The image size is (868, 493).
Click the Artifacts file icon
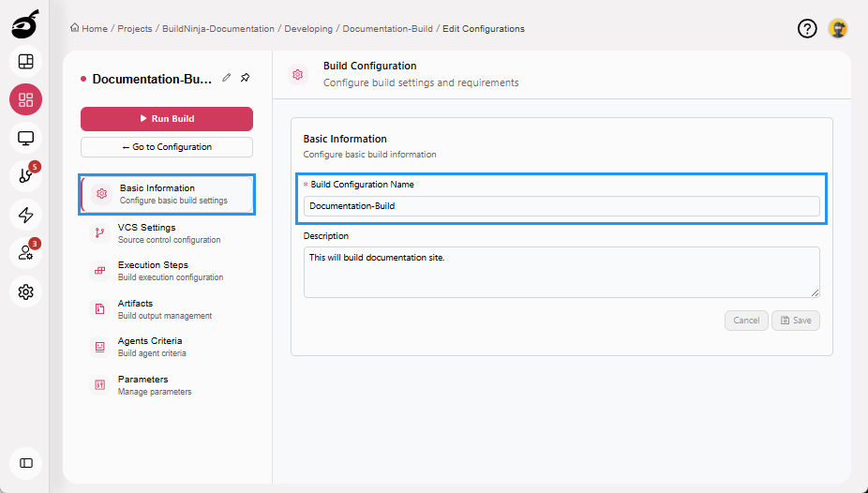coord(99,308)
